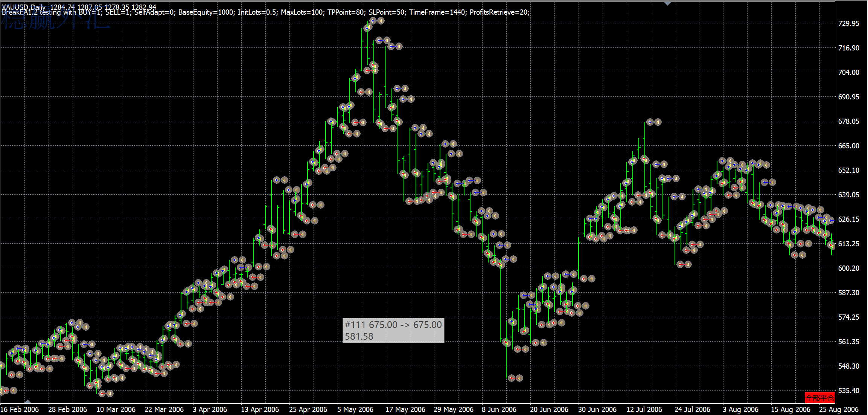The height and width of the screenshot is (415, 868).
Task: Click the 729.95 price label
Action: tap(849, 23)
